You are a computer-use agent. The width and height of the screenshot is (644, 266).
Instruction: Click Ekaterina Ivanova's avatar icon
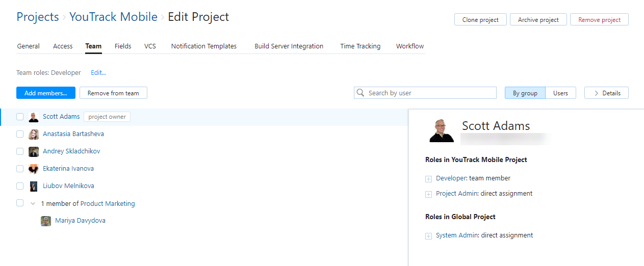[x=34, y=169]
